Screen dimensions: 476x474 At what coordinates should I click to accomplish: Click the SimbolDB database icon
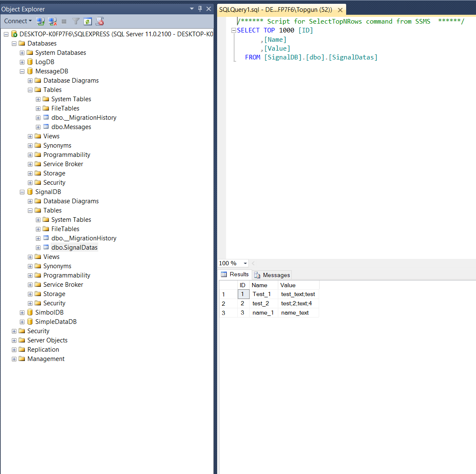click(x=30, y=312)
